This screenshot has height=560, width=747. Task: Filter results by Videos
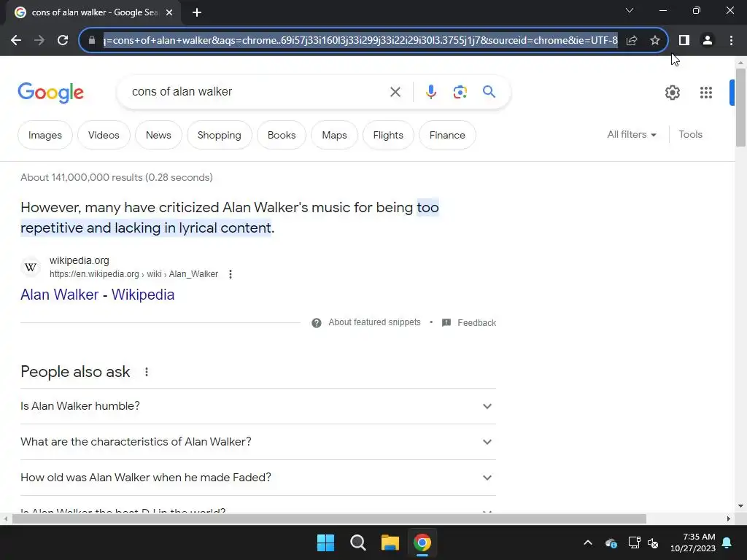tap(104, 135)
